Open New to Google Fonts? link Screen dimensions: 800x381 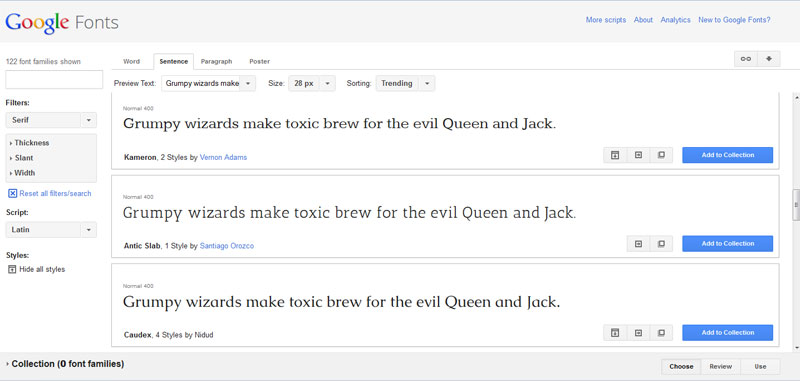click(734, 20)
